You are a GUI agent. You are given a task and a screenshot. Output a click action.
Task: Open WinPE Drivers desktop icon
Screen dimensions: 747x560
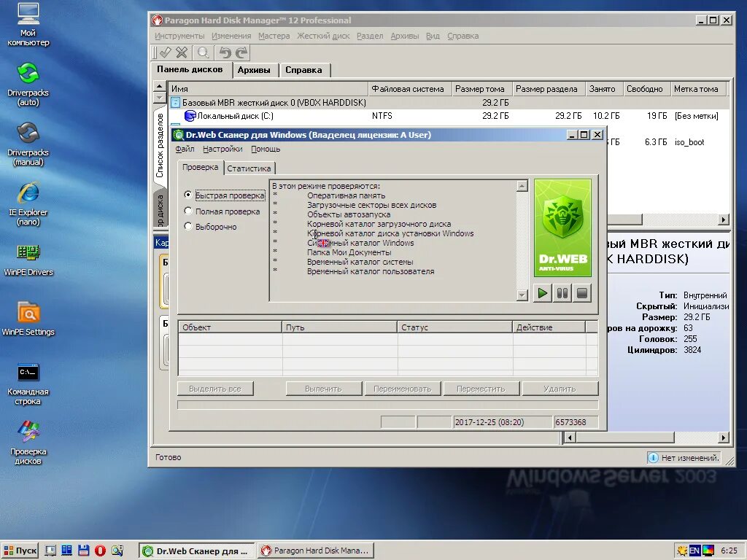click(x=28, y=259)
